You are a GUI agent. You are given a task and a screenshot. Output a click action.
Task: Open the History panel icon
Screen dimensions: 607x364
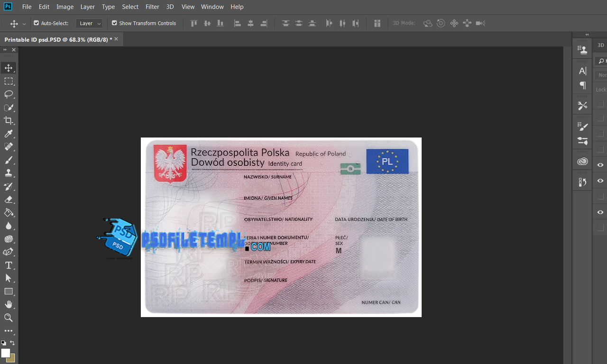click(583, 182)
